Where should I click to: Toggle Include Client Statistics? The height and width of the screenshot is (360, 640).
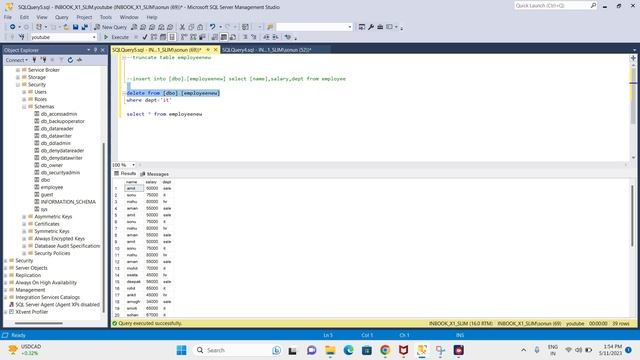pyautogui.click(x=202, y=37)
